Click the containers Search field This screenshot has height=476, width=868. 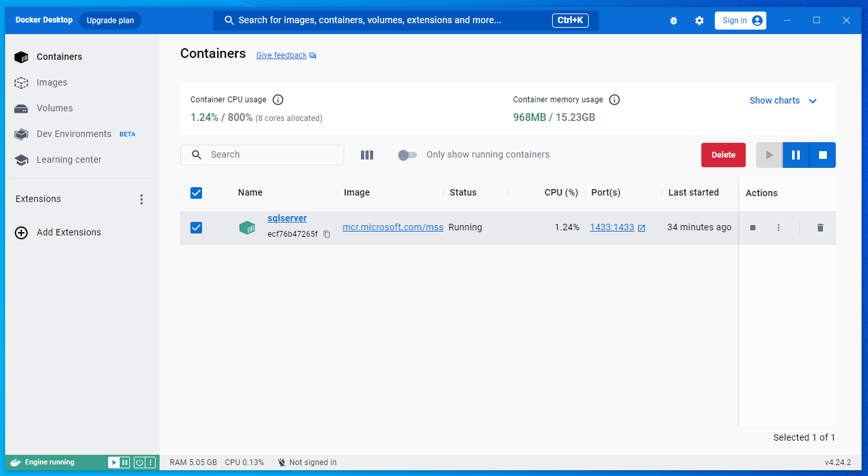point(262,155)
